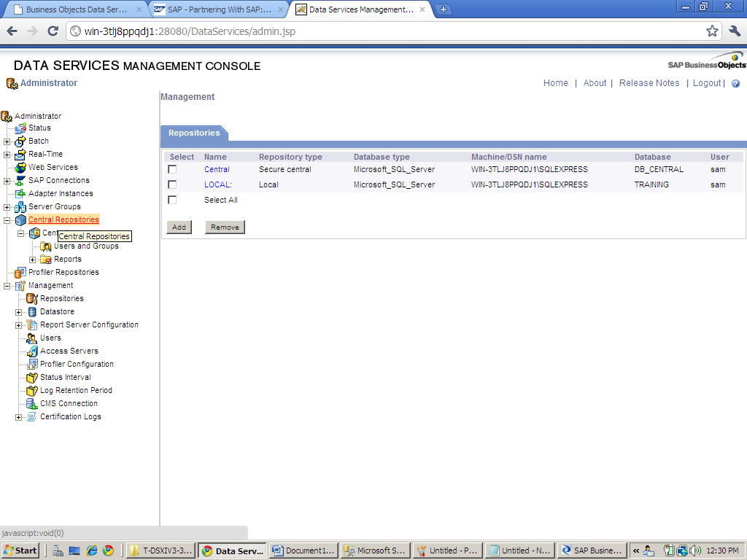Click the Add button

point(179,227)
